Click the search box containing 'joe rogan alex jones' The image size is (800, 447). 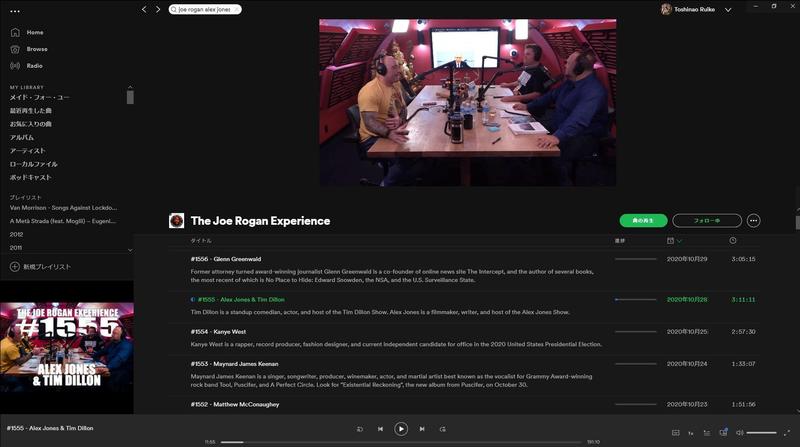pyautogui.click(x=205, y=9)
